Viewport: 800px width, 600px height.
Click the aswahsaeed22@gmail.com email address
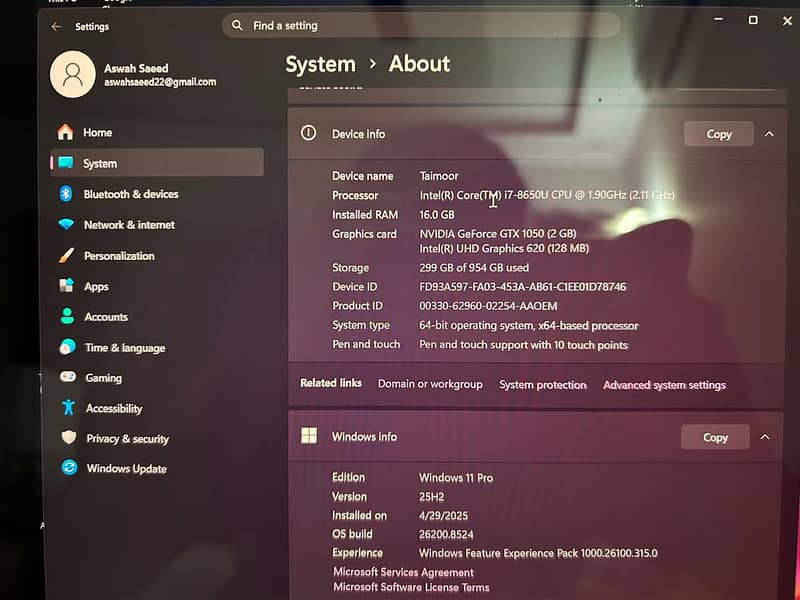160,82
